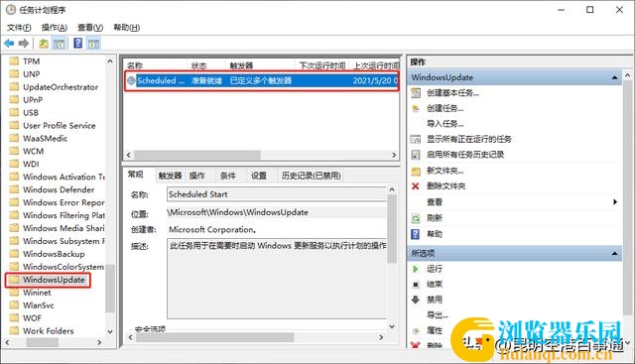Open the 文件(F) menu

pos(19,27)
